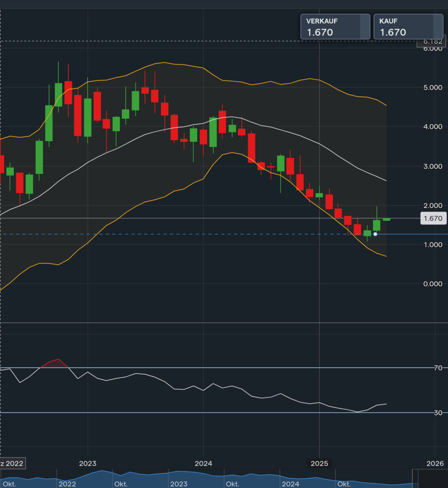The image size is (448, 488).
Task: Open the VERKAUF button's right-side expander strip
Action: click(x=365, y=27)
